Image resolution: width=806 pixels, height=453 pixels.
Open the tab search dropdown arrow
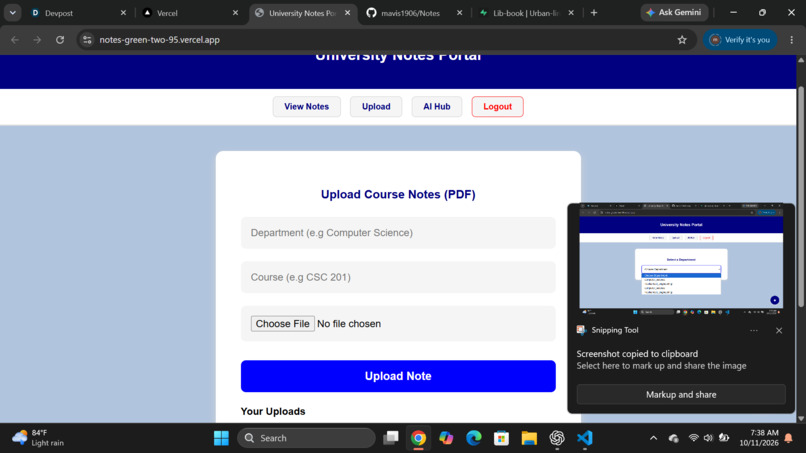click(12, 13)
